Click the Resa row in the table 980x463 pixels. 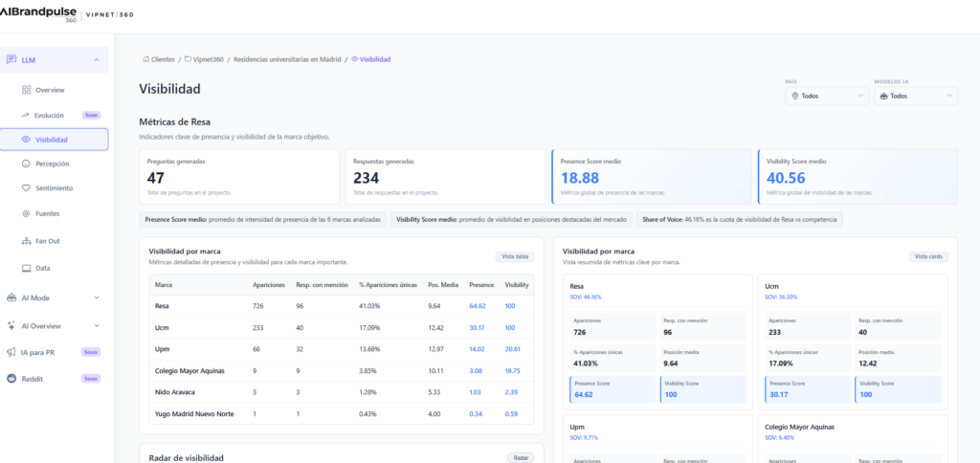342,306
